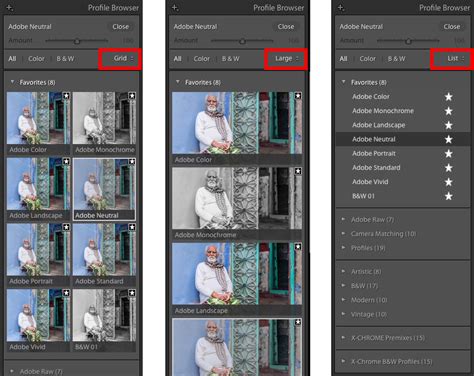This screenshot has width=474, height=376.
Task: Open the Large view mode dropdown
Action: coord(287,59)
